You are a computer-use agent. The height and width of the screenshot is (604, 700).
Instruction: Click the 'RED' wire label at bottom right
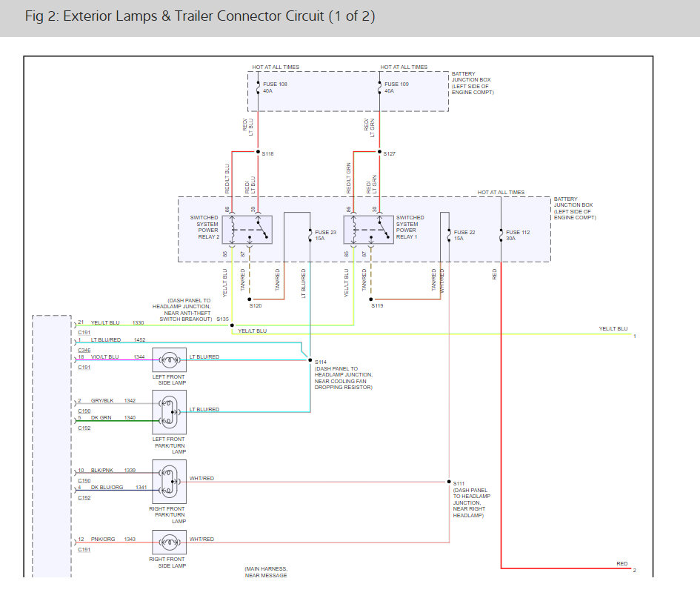pyautogui.click(x=622, y=564)
